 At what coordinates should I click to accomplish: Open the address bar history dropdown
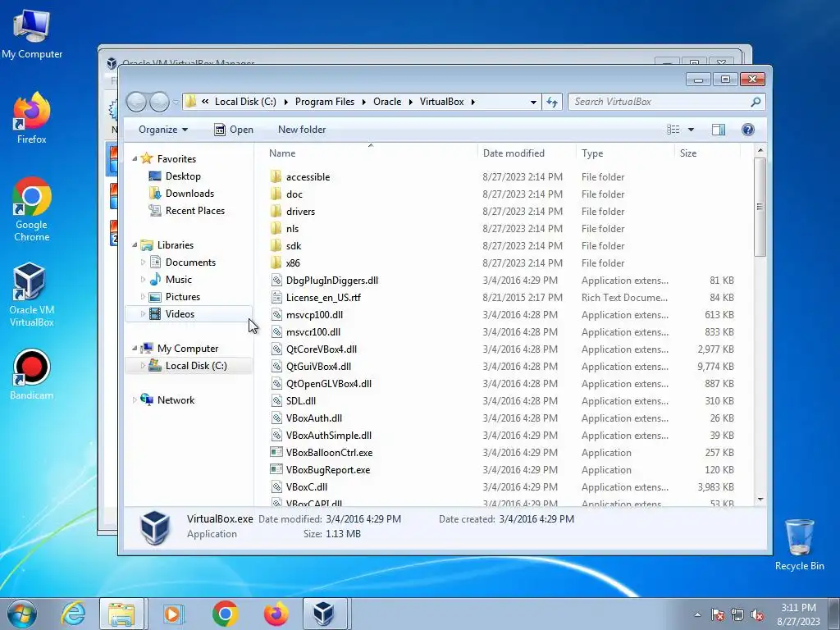point(533,102)
